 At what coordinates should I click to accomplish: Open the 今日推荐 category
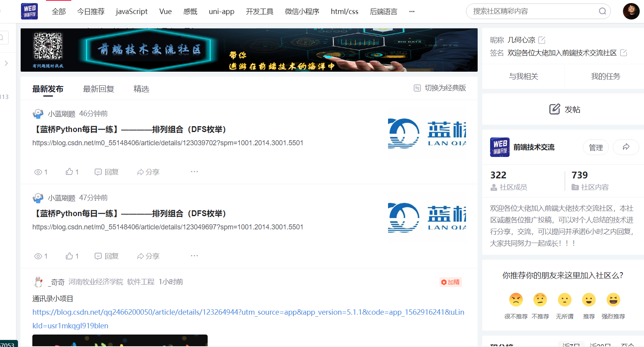click(91, 11)
